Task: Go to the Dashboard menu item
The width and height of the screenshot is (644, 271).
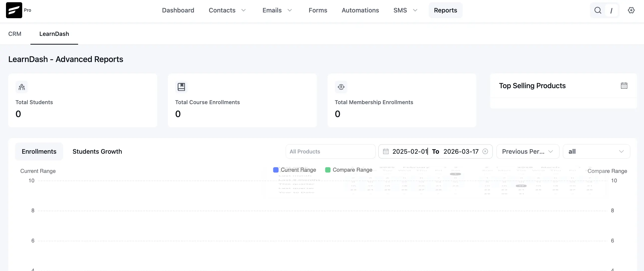Action: click(178, 10)
